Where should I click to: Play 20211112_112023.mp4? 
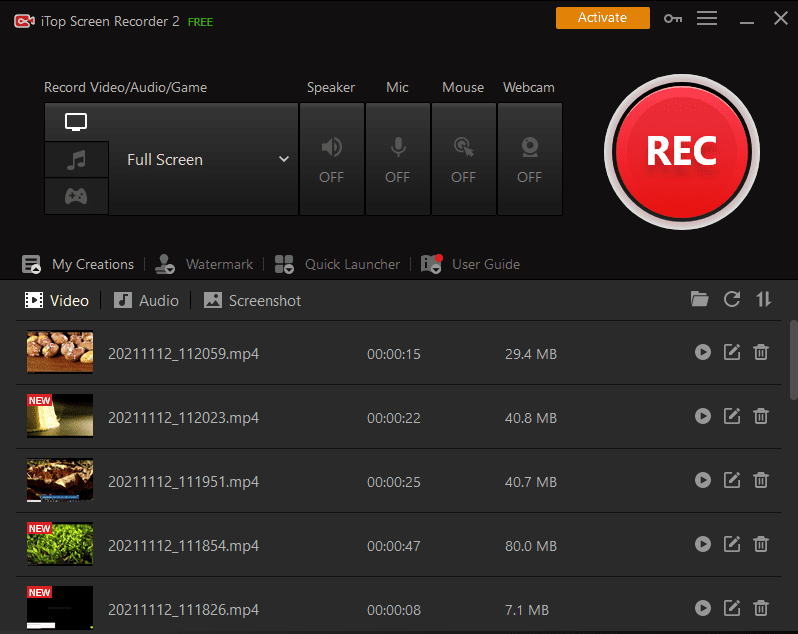tap(703, 416)
